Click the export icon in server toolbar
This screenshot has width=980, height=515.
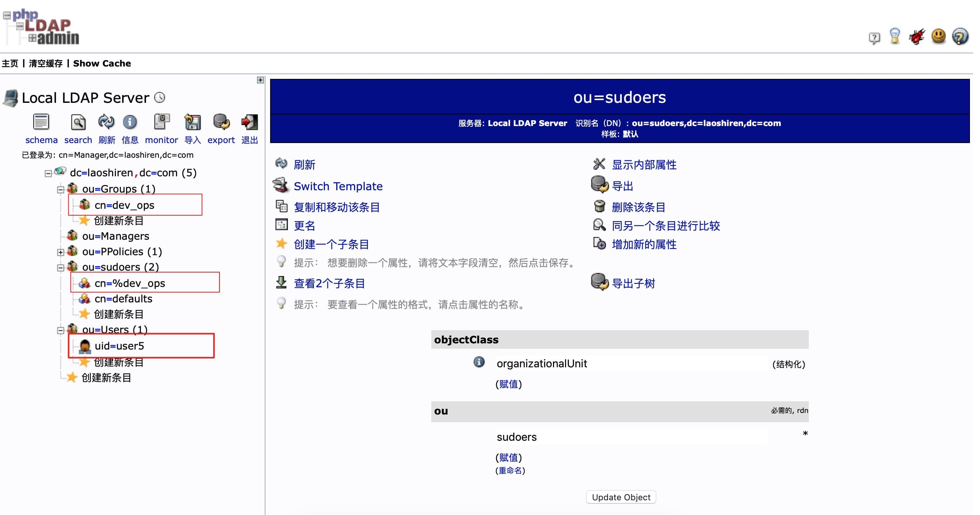click(221, 122)
